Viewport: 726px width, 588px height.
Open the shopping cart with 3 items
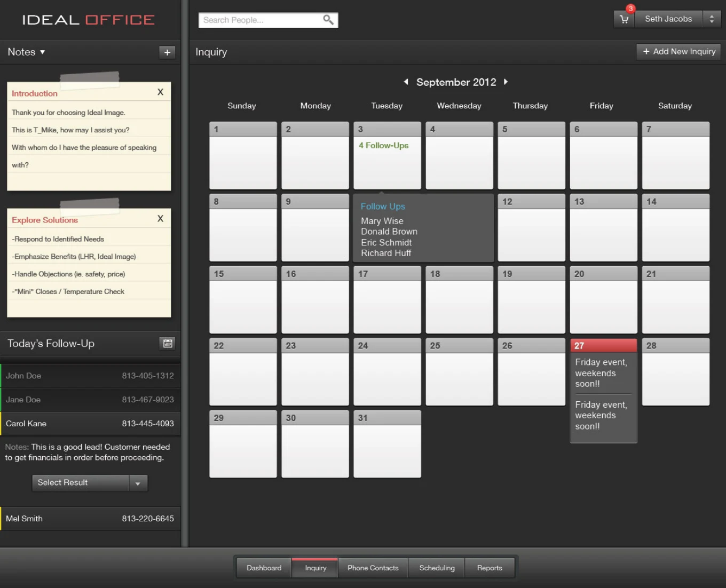(624, 19)
